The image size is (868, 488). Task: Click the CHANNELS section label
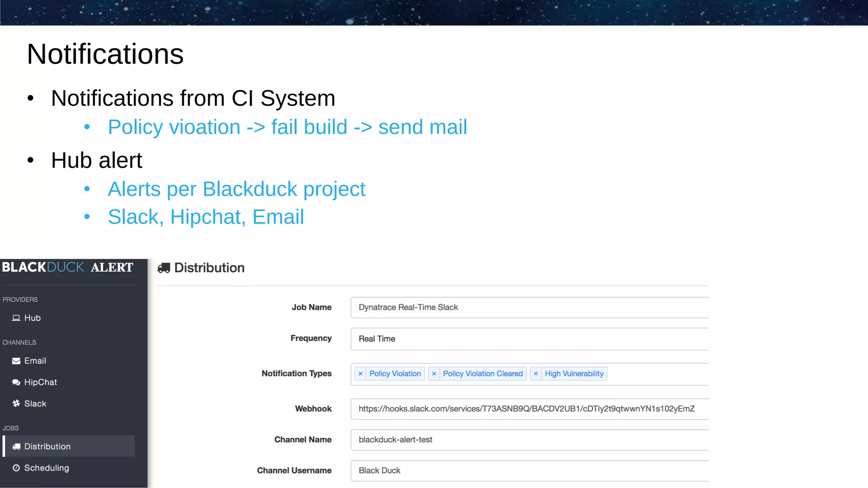19,342
